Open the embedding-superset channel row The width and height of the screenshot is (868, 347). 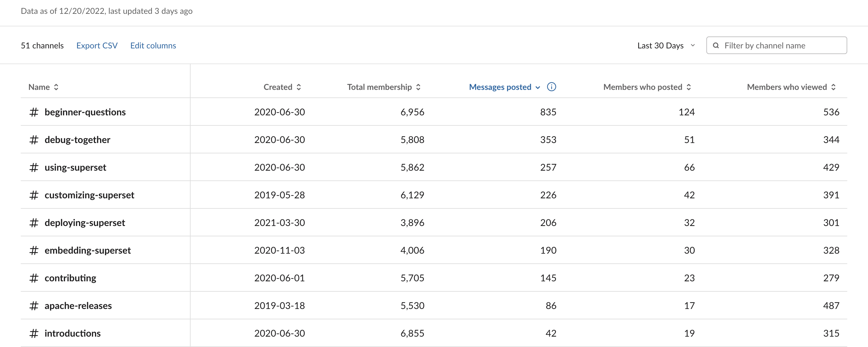[x=88, y=250]
